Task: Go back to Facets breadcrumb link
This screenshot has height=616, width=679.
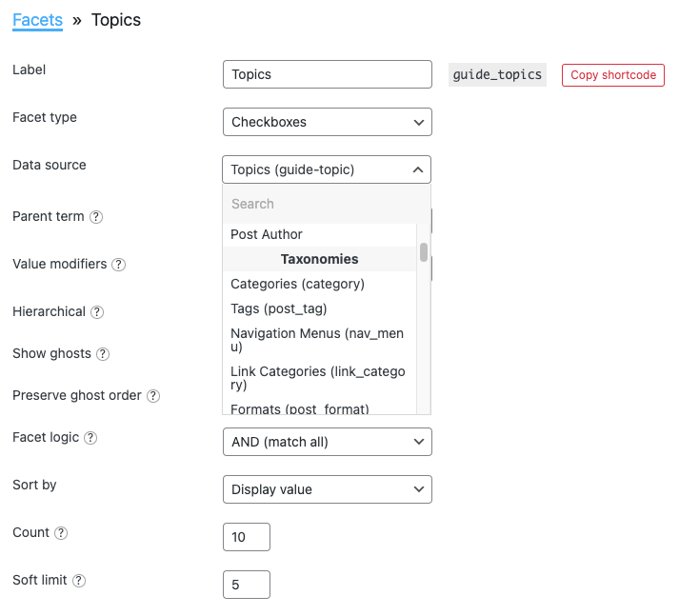Action: [x=38, y=20]
